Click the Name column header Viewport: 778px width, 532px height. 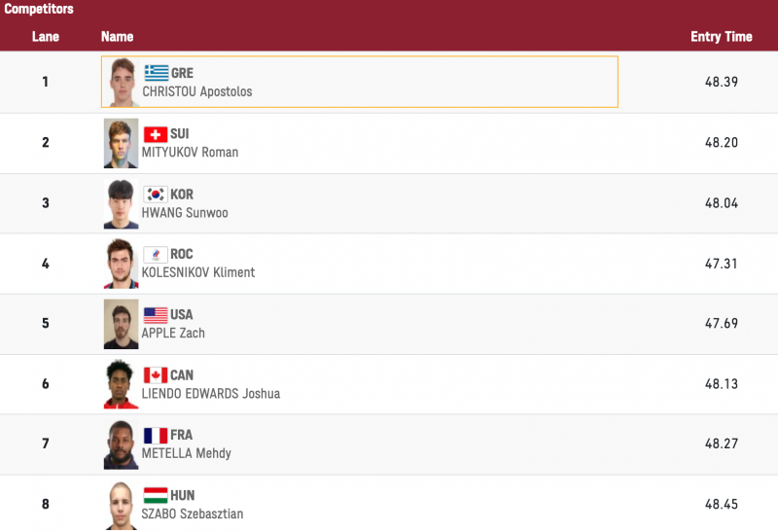coord(117,37)
